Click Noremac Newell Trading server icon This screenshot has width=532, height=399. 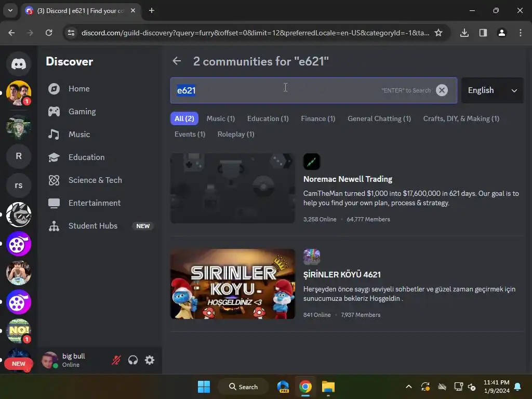point(312,162)
